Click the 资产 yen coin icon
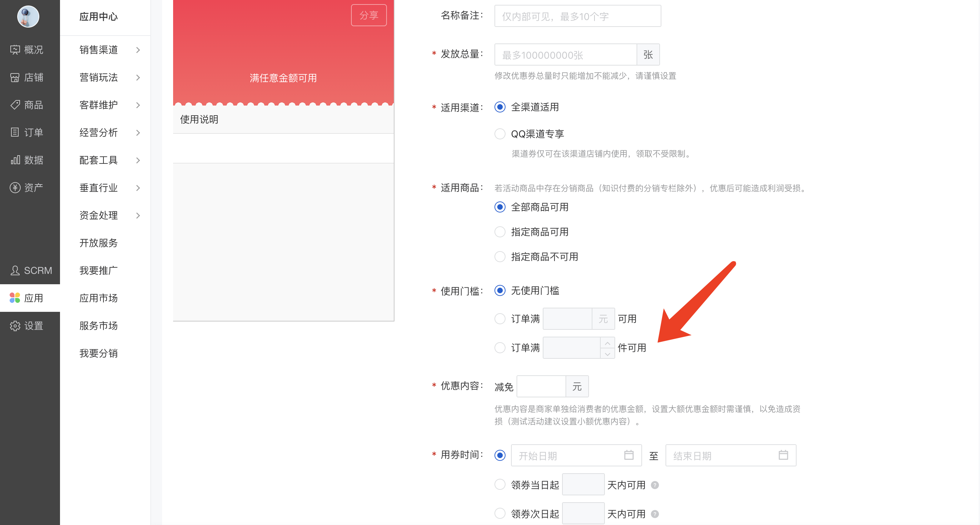Screen dimensions: 980x525 pyautogui.click(x=15, y=188)
